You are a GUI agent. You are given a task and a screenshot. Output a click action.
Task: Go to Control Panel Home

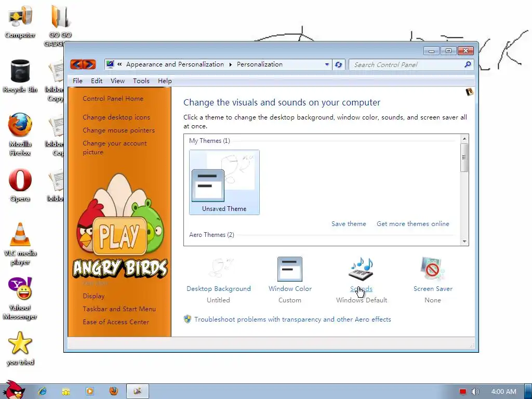pos(113,98)
